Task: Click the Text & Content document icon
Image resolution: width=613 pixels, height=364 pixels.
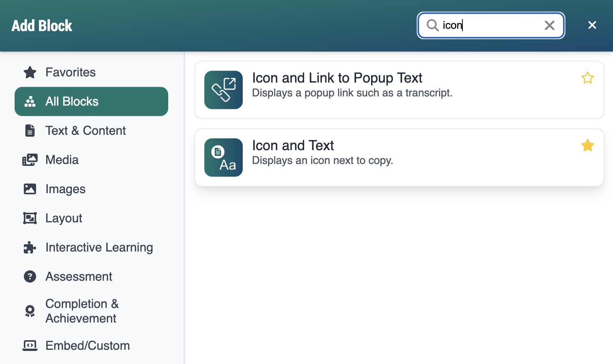Action: (x=30, y=131)
